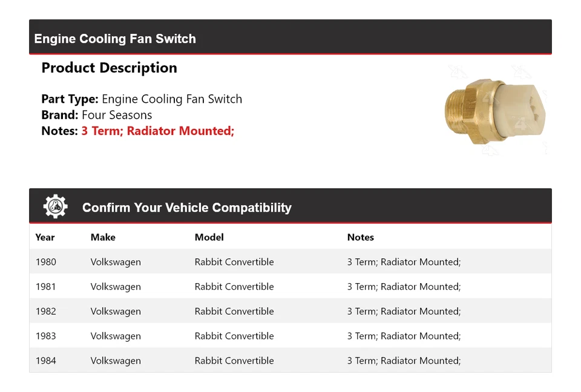Click the Year column header

coord(45,237)
